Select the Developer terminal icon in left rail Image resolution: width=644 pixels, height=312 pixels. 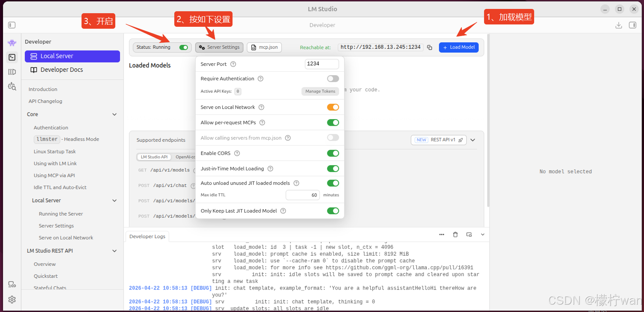click(12, 57)
